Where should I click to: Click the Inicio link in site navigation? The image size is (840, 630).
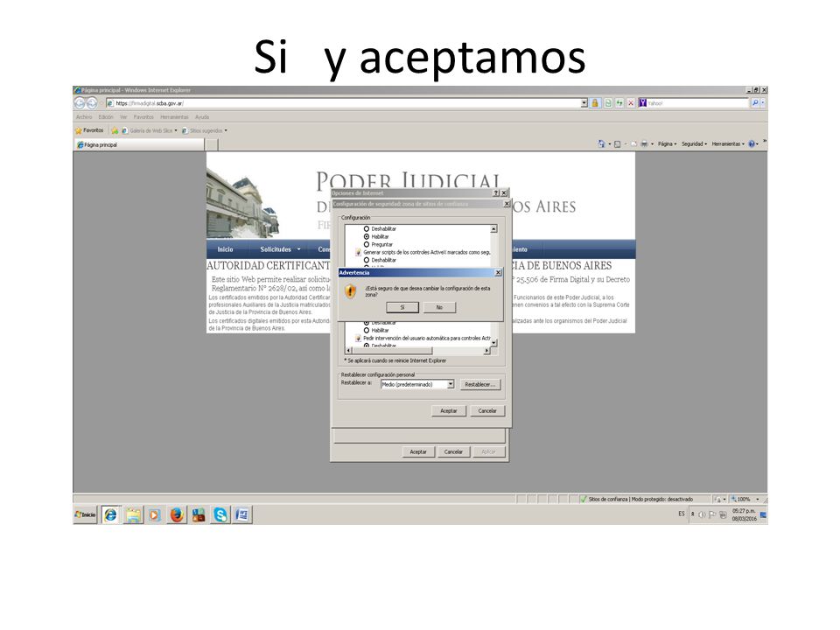(225, 249)
